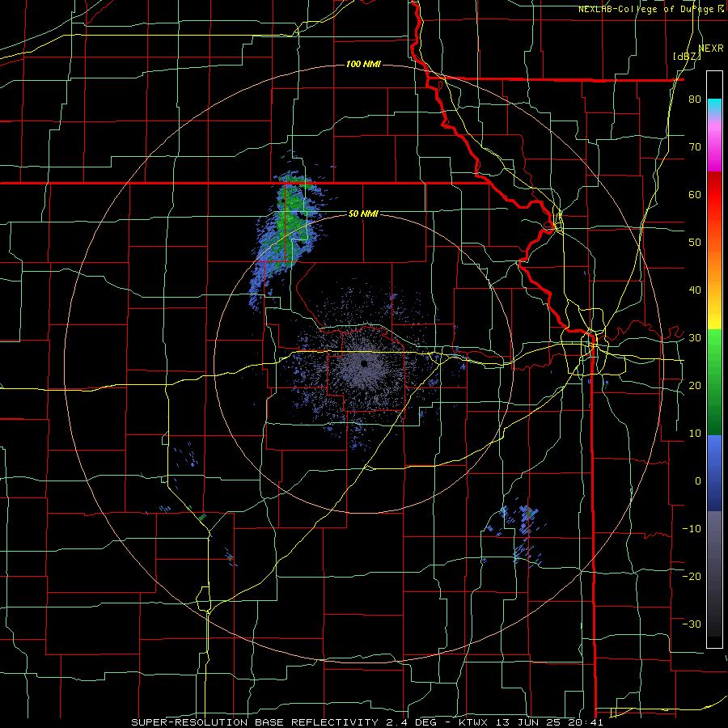This screenshot has height=728, width=728.
Task: Click the NEXR label at the top right
Action: 711,49
